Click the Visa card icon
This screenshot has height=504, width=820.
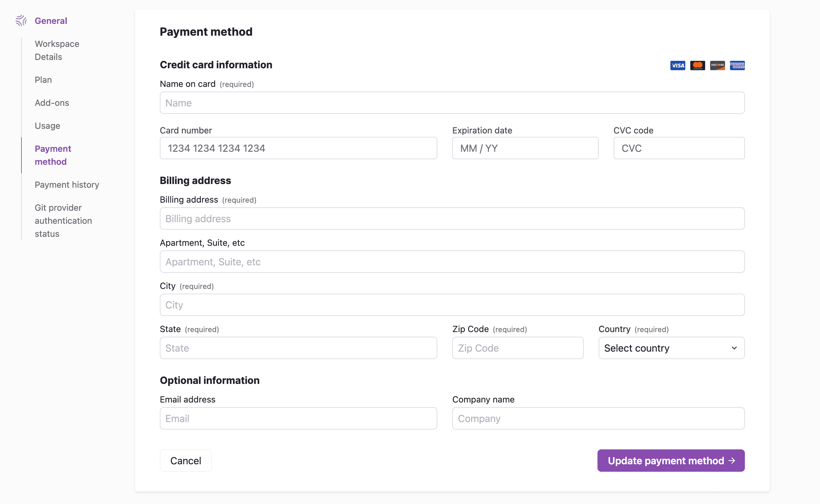[677, 65]
